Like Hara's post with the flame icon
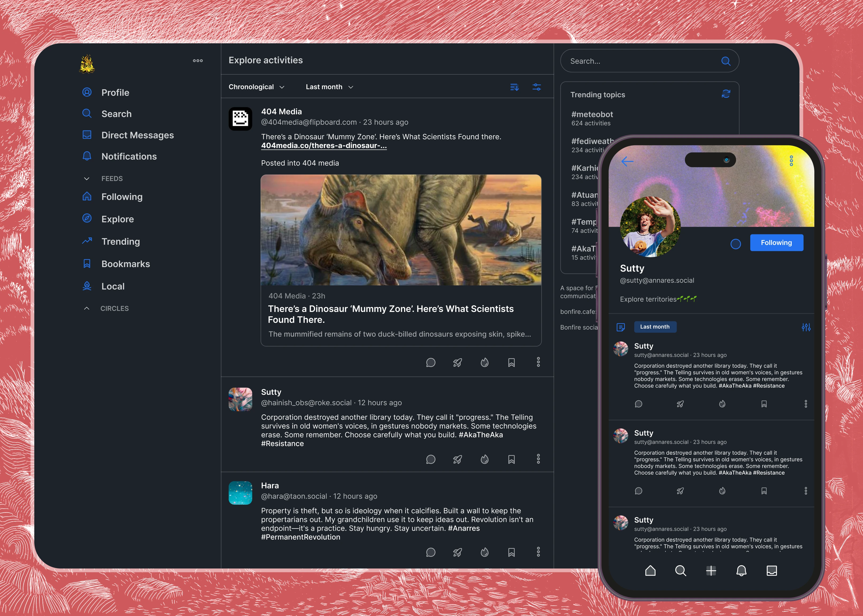Viewport: 863px width, 616px height. tap(484, 552)
